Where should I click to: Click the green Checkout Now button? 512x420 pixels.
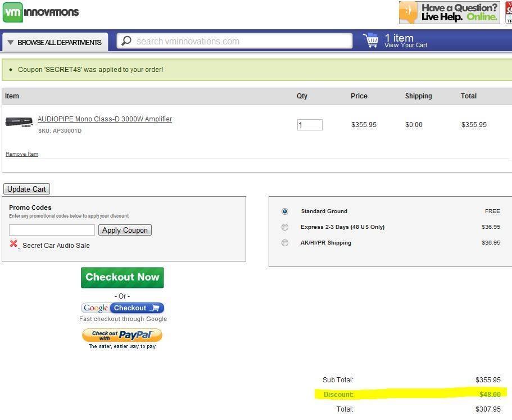tap(122, 277)
